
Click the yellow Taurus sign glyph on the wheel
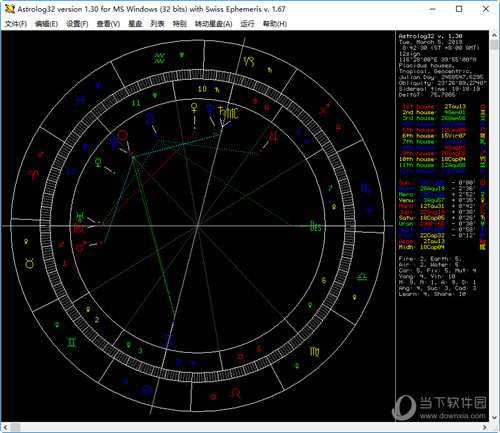(x=30, y=264)
